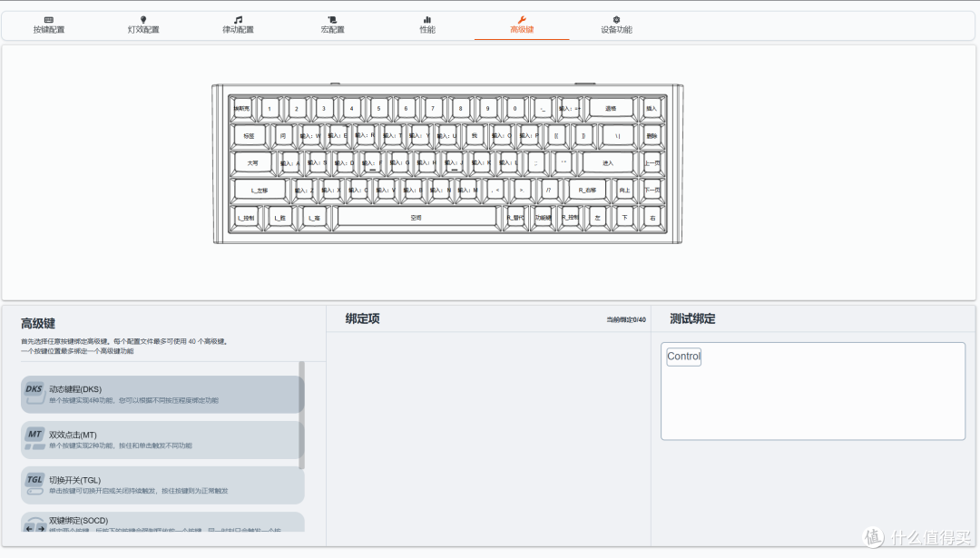Select the 下一页 page down key
980x558 pixels.
(652, 190)
